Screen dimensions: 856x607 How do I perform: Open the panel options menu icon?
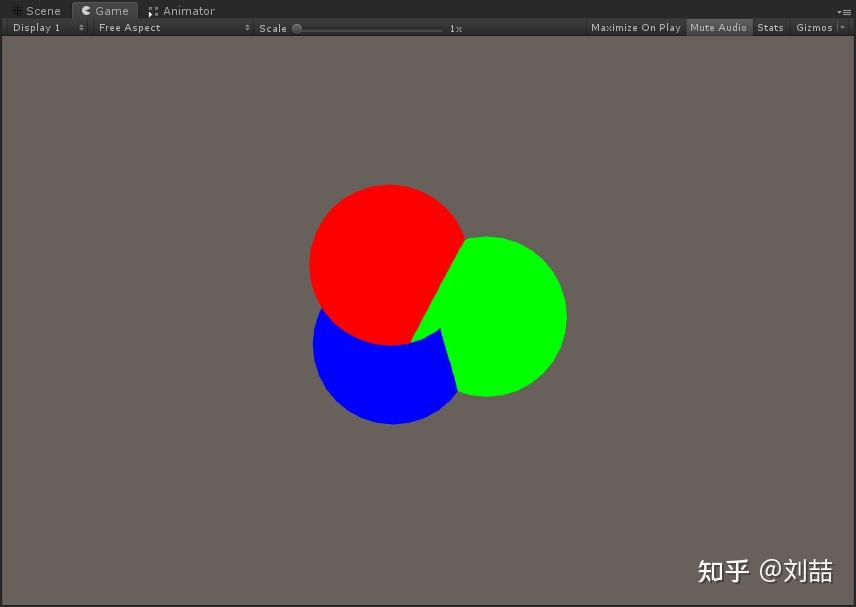click(844, 12)
